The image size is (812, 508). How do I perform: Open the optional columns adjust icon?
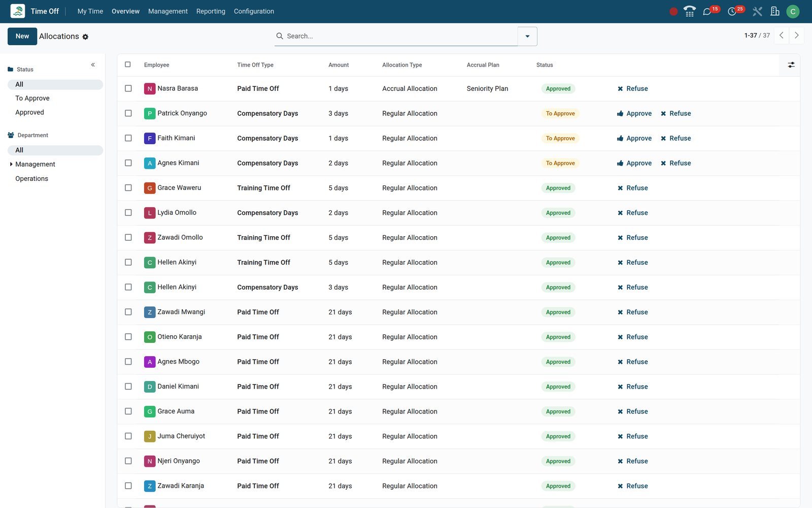point(791,65)
